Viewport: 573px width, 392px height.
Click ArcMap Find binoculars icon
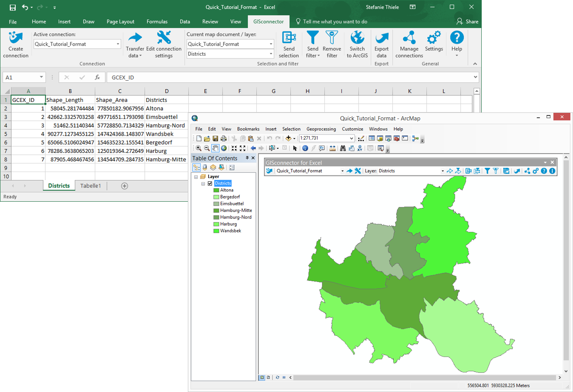pos(343,148)
